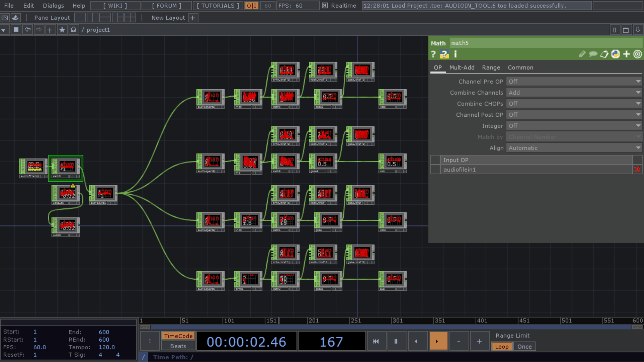The height and width of the screenshot is (362, 644).
Task: Click the pencil edit icon on math5 parameters
Action: [582, 54]
